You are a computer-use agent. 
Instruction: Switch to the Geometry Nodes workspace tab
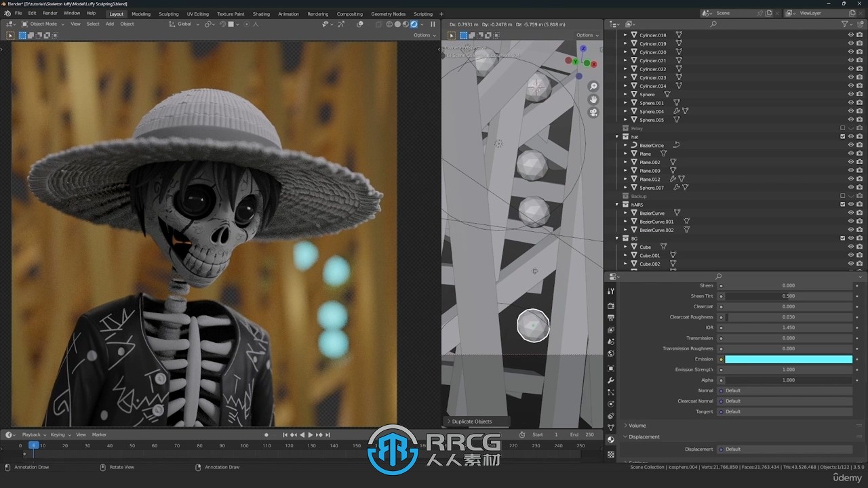(388, 14)
